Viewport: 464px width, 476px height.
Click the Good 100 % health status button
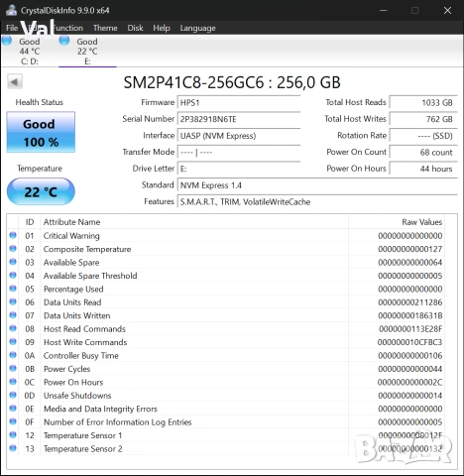41,132
